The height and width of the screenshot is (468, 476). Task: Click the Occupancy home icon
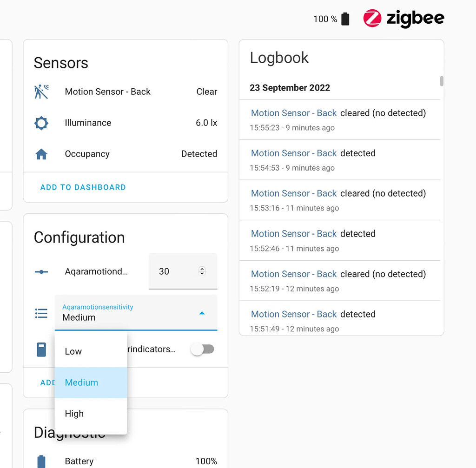point(41,153)
